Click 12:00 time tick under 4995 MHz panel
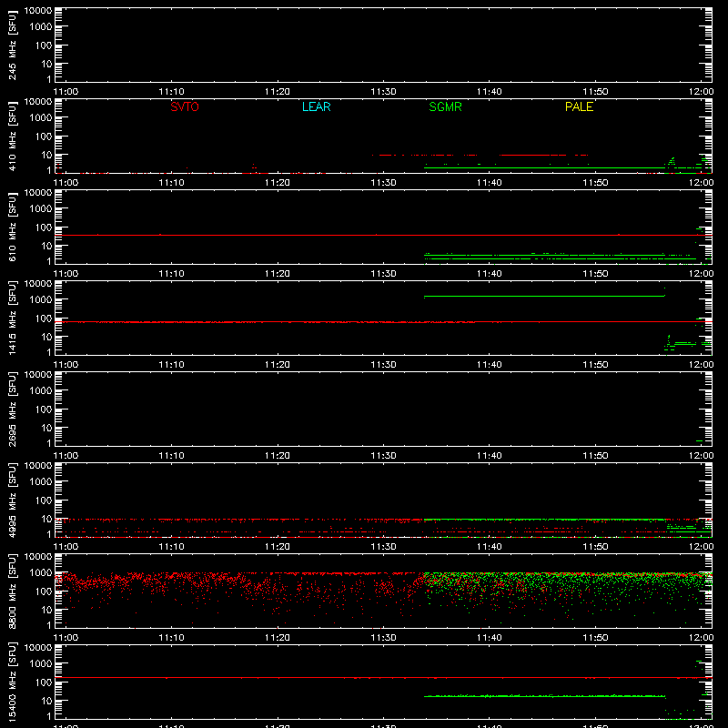The width and height of the screenshot is (728, 728). click(701, 547)
